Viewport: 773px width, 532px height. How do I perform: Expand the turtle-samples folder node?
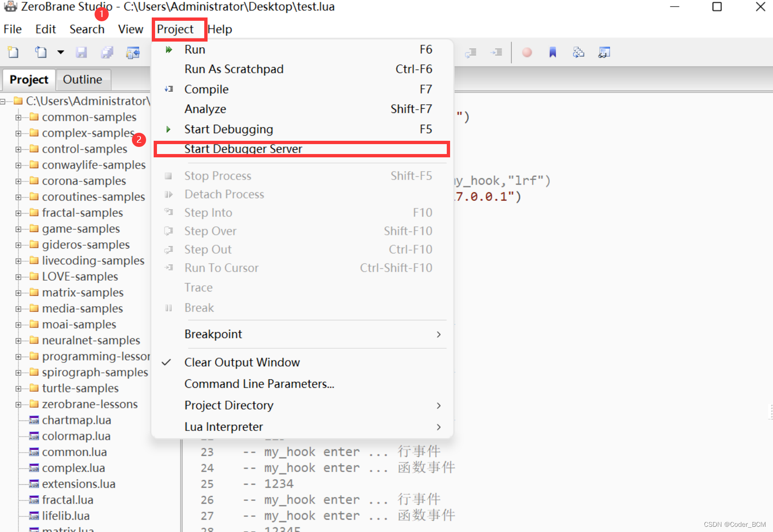(18, 388)
